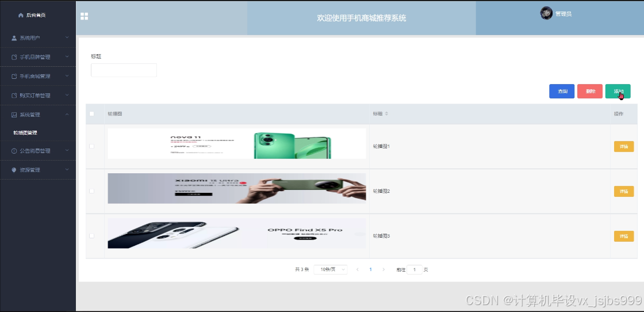Click the green 添加 button

point(618,92)
